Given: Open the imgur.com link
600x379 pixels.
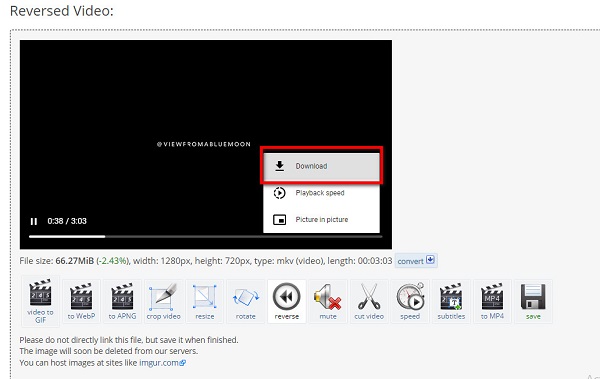Looking at the screenshot, I should tap(162, 363).
